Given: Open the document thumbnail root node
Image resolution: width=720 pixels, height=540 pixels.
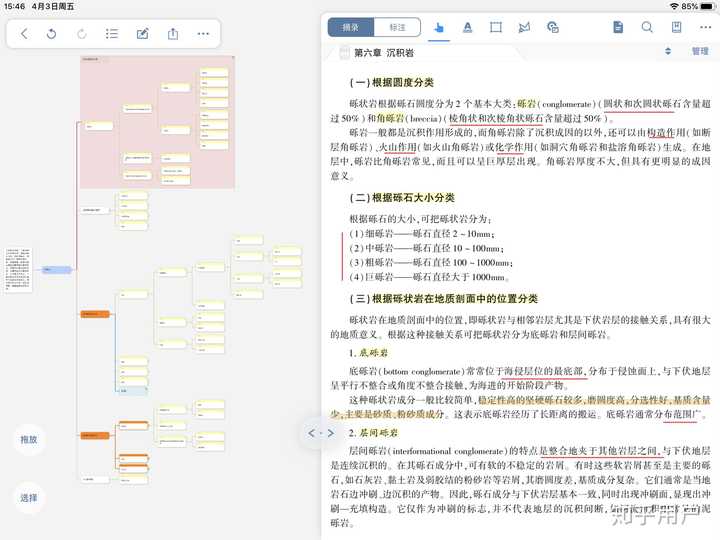Looking at the screenshot, I should pyautogui.click(x=18, y=270).
